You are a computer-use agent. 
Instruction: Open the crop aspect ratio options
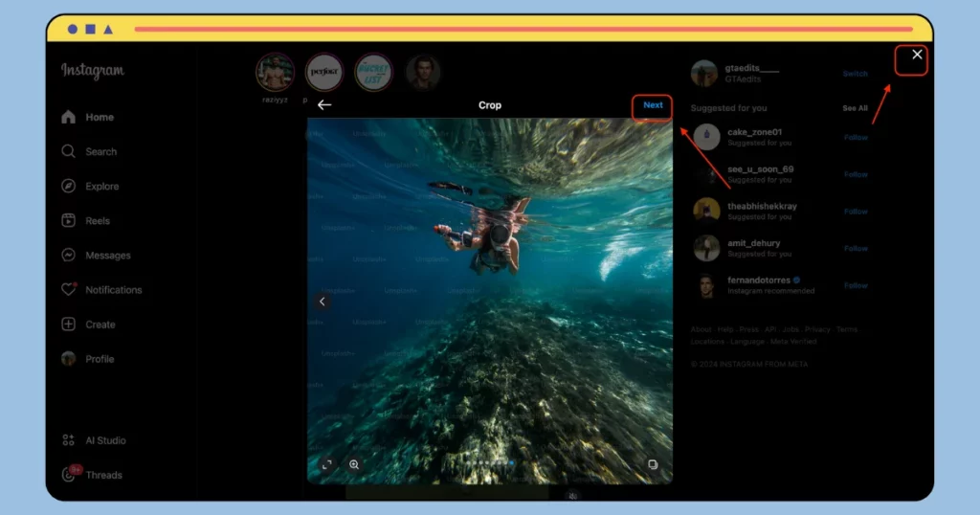point(327,464)
